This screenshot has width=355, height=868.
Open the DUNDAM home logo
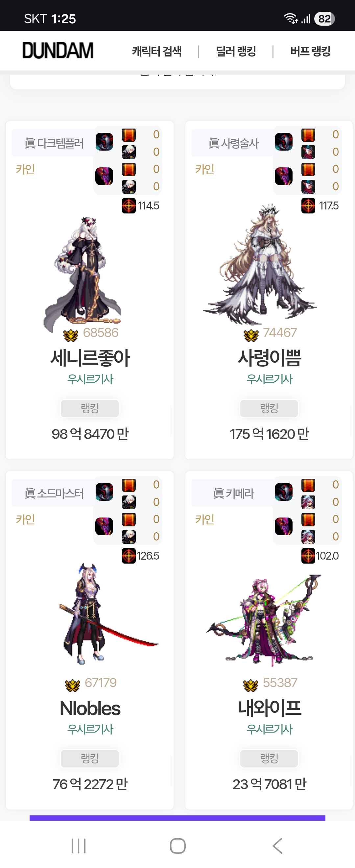pos(58,51)
